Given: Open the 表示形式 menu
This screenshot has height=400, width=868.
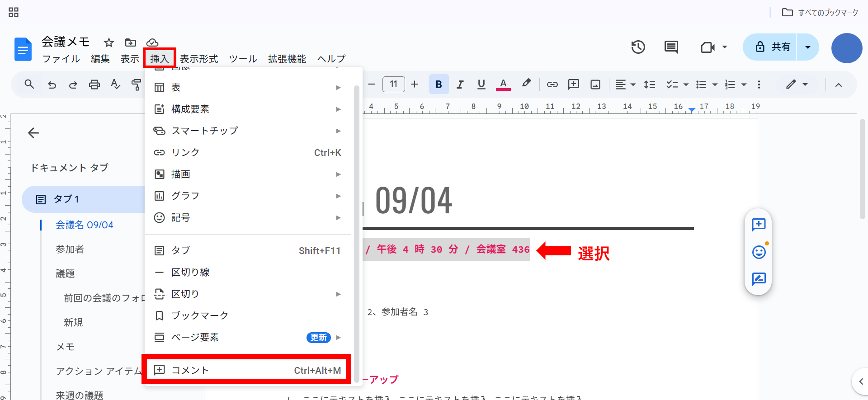Looking at the screenshot, I should 199,59.
